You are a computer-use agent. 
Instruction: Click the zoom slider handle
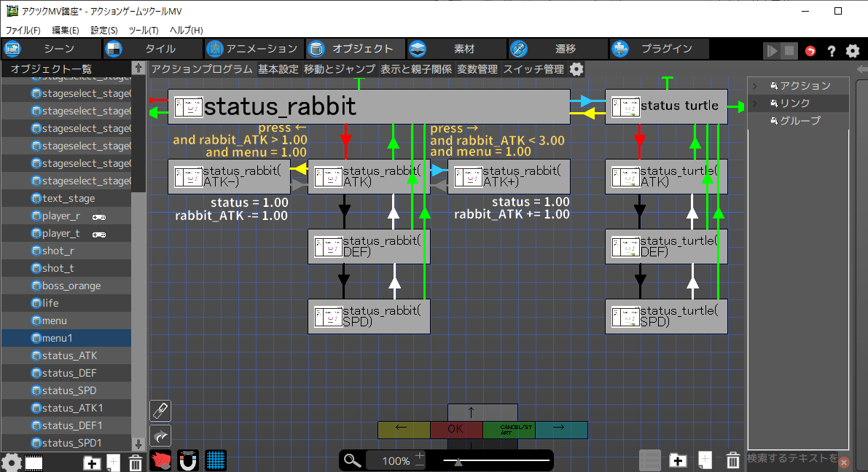[458, 461]
